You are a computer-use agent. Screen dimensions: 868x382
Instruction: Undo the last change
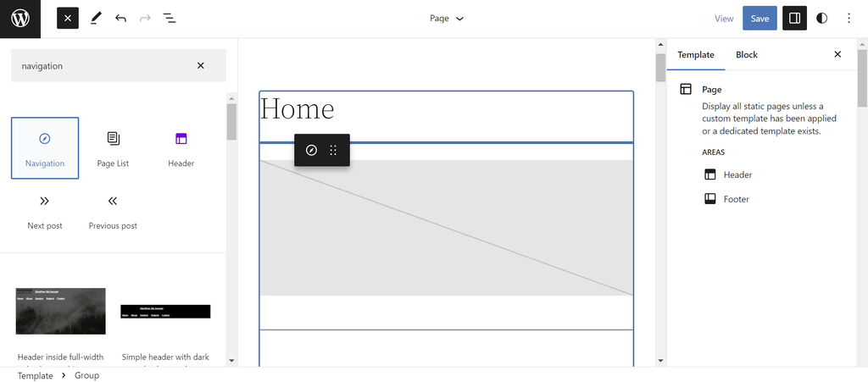pyautogui.click(x=120, y=19)
